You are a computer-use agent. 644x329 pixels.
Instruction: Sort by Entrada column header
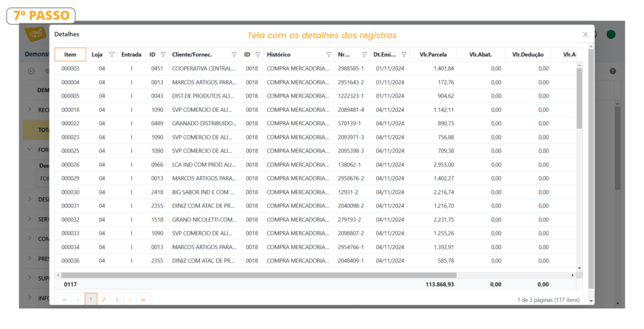pos(131,55)
